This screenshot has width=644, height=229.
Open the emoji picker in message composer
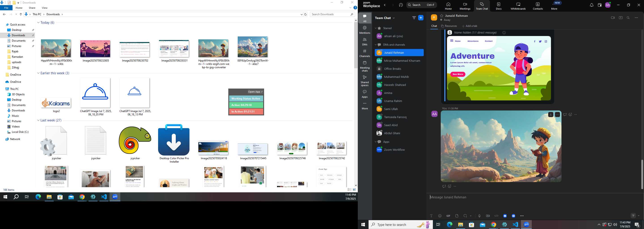click(440, 216)
